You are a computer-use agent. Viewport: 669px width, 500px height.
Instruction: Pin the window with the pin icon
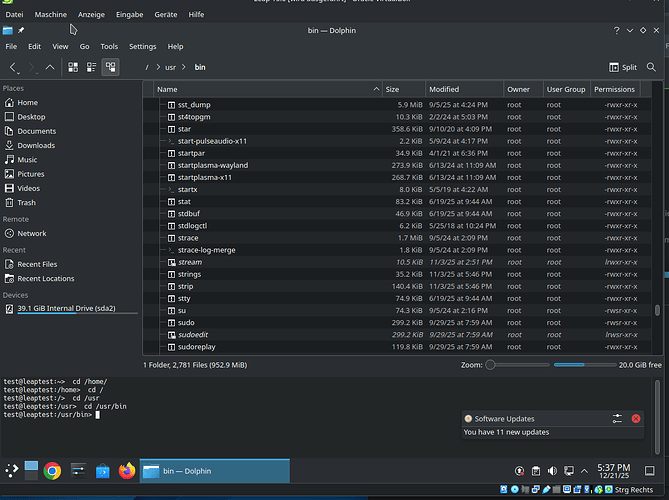point(21,30)
